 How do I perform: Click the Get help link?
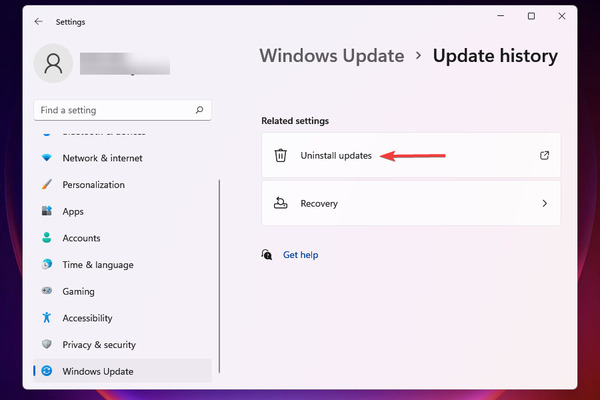coord(300,255)
